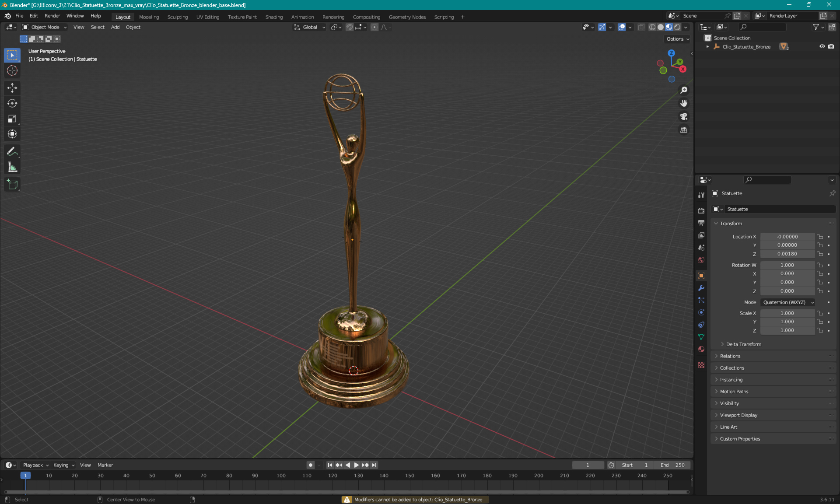This screenshot has height=504, width=840.
Task: Switch to the Geometry Nodes workspace tab
Action: point(407,17)
